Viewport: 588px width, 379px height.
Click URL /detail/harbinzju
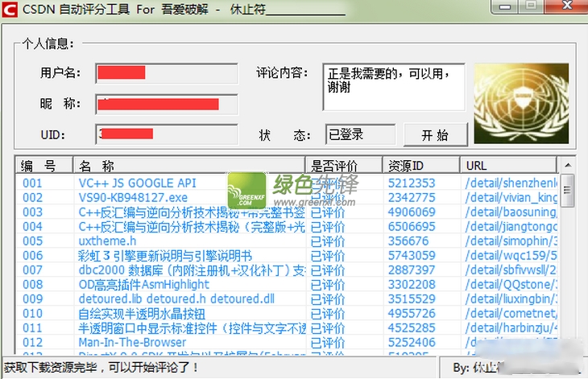pos(511,328)
